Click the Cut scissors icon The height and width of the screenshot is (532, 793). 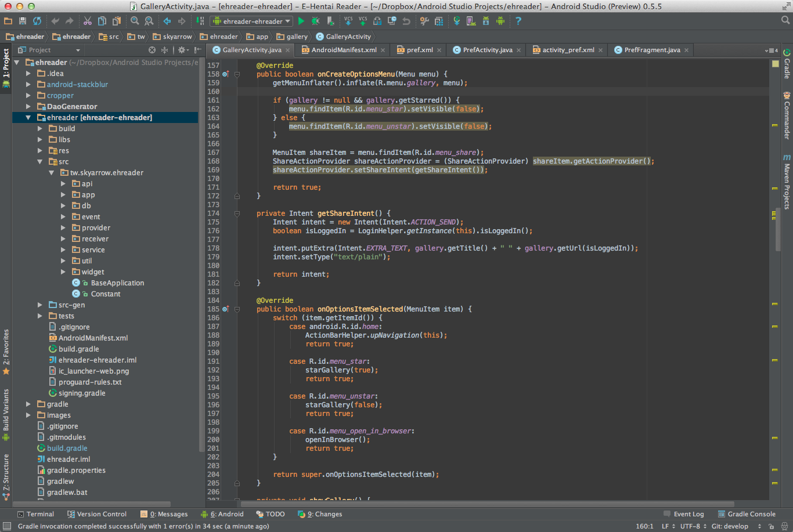click(x=87, y=21)
